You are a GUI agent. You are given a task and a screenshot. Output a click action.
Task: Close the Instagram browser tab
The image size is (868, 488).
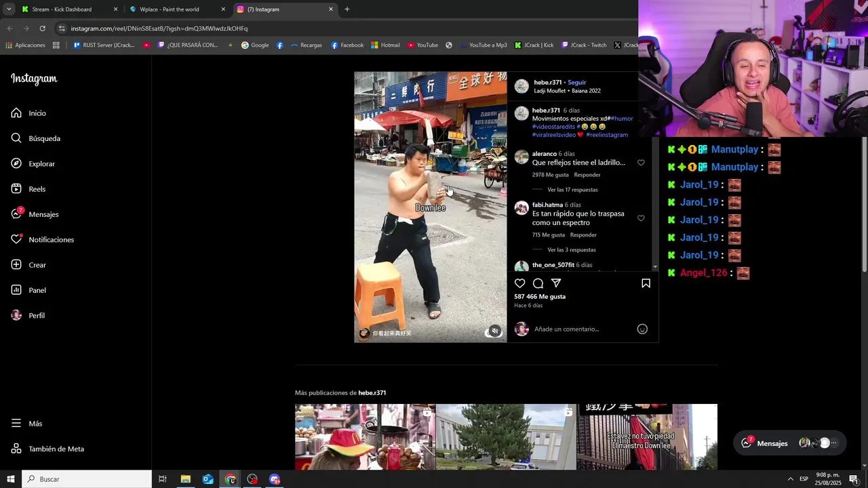point(331,9)
